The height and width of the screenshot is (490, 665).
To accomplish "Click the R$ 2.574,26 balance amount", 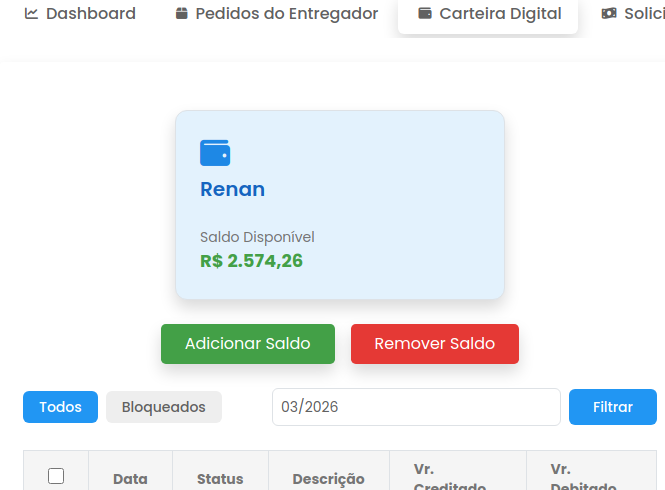I will pyautogui.click(x=252, y=261).
